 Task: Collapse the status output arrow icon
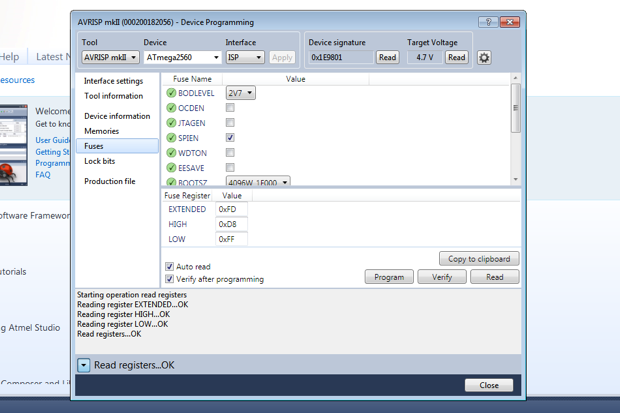(x=83, y=365)
